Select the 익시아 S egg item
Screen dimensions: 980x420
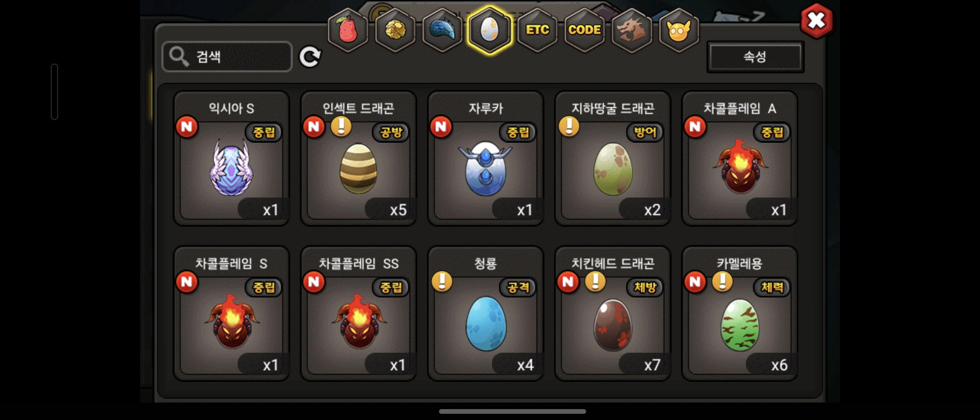coord(231,158)
